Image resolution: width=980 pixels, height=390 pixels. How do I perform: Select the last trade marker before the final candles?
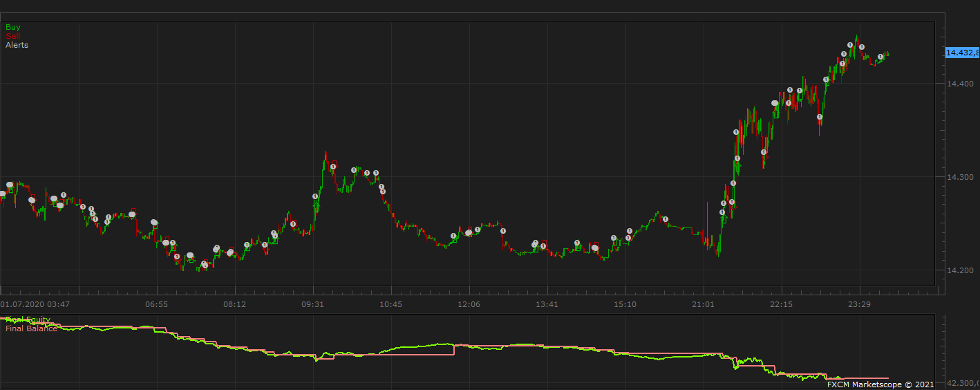click(880, 57)
